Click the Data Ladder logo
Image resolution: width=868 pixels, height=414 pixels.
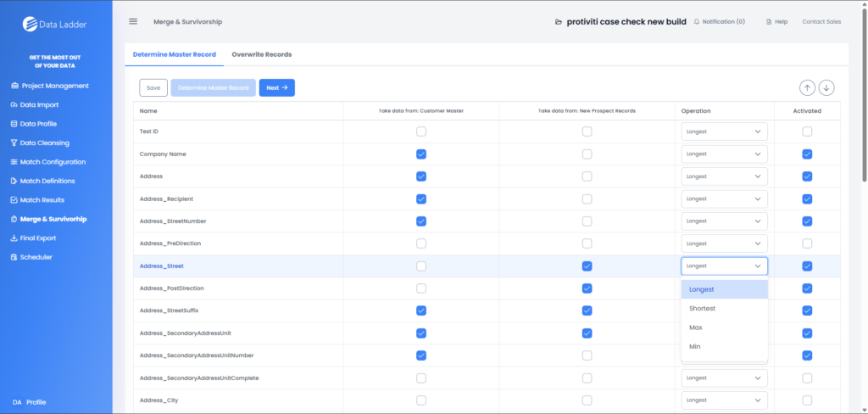click(54, 24)
